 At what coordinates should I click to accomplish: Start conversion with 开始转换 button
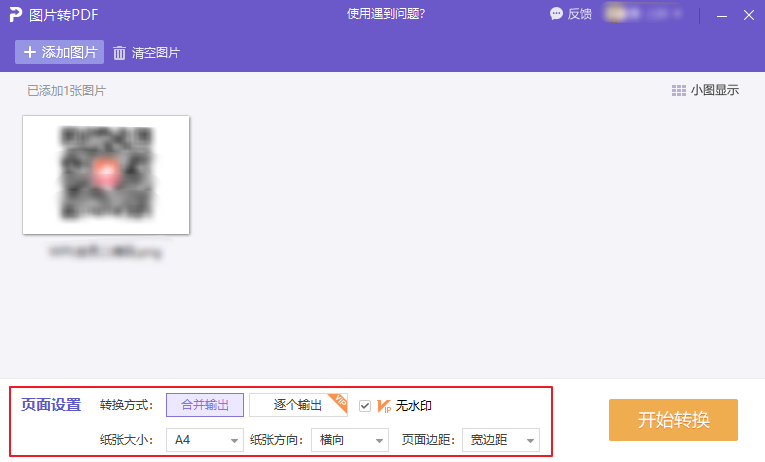(673, 420)
